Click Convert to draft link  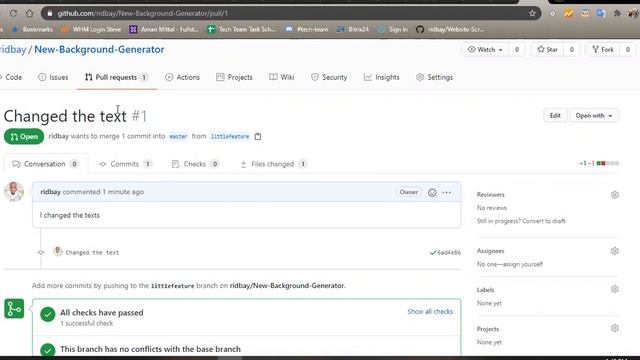[x=544, y=221]
